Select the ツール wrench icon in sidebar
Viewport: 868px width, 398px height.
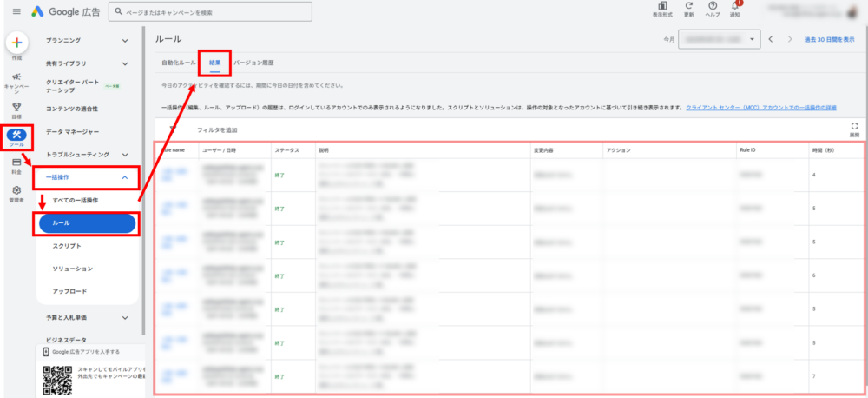17,135
